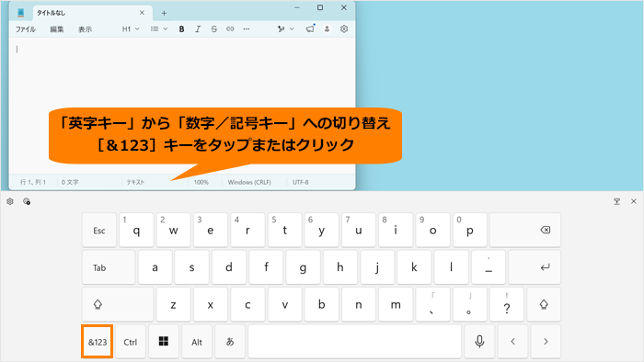The height and width of the screenshot is (362, 644).
Task: Expand the rewrite tool dropdown arrow
Action: tap(292, 29)
